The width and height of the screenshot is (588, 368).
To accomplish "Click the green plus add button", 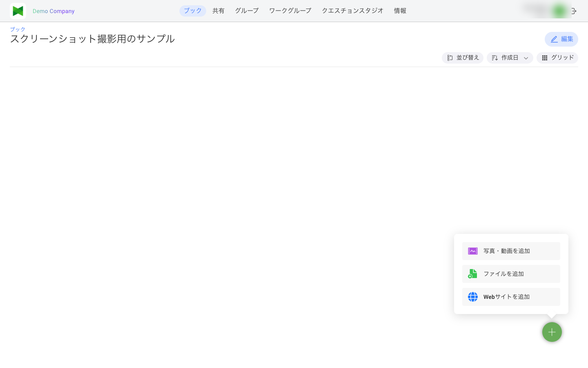I will pyautogui.click(x=552, y=332).
